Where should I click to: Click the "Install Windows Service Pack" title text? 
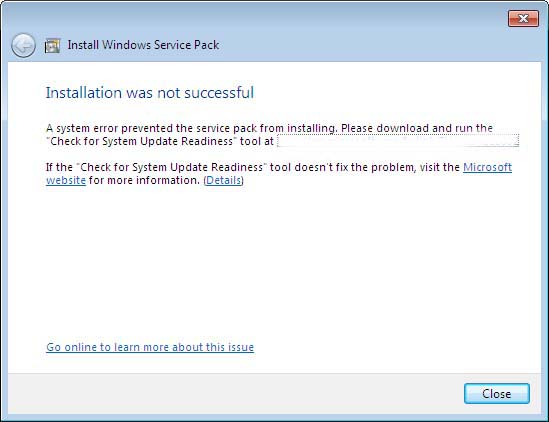tap(143, 45)
